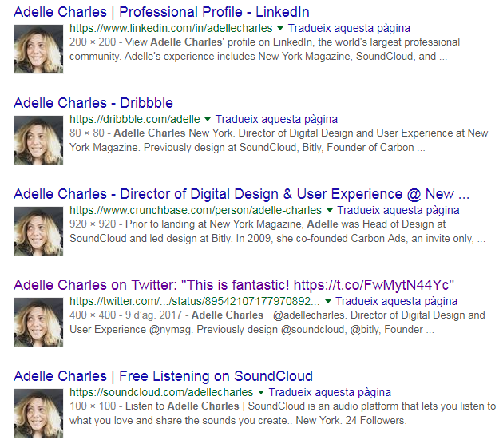This screenshot has height=448, width=503.
Task: Click the thumbnail image of the Dribbble result
Action: coord(38,141)
